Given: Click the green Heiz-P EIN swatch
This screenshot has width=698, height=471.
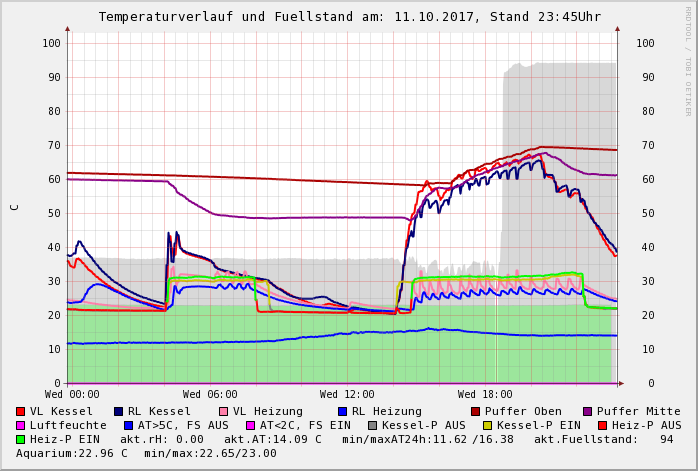Looking at the screenshot, I should (x=21, y=439).
